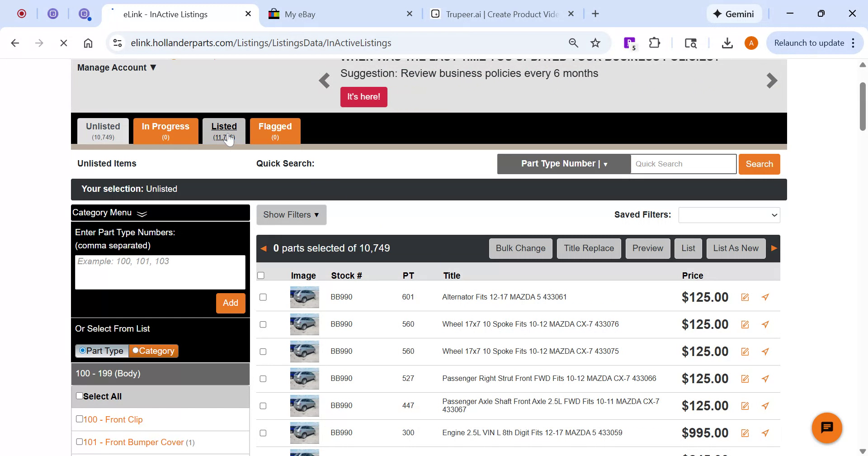This screenshot has height=456, width=868.
Task: Check the select-all checkbox in the parts table header
Action: point(261,275)
